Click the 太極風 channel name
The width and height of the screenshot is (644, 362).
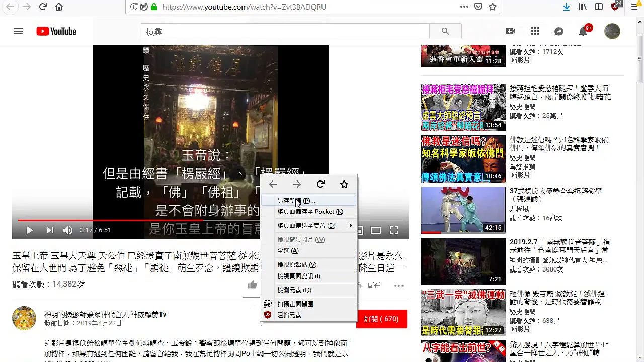point(519,209)
